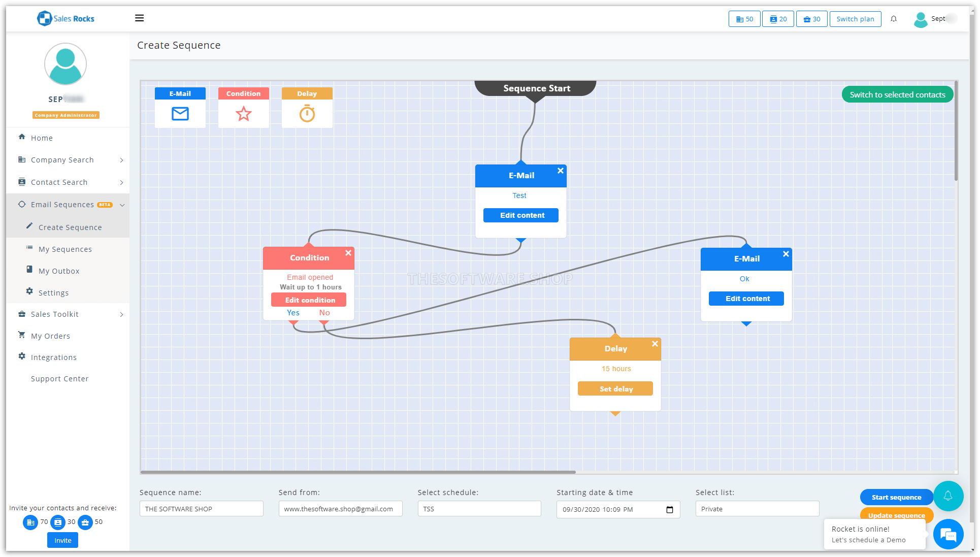
Task: Go to My Outbox
Action: 59,271
